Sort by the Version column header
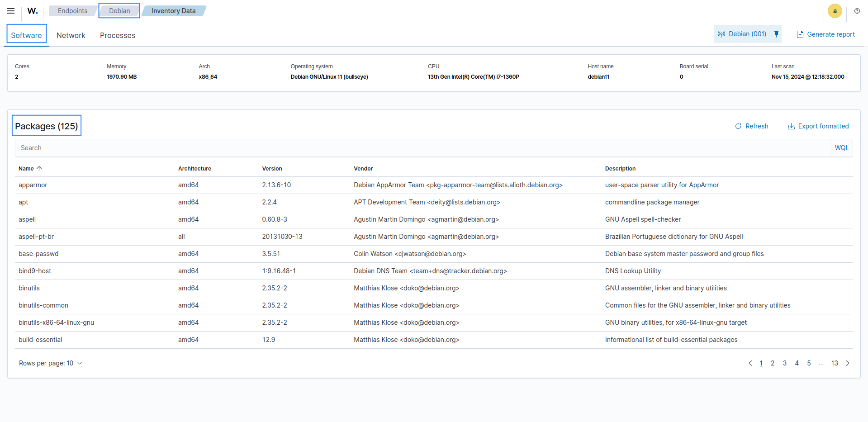Screen dimensions: 868x422 [x=272, y=169]
